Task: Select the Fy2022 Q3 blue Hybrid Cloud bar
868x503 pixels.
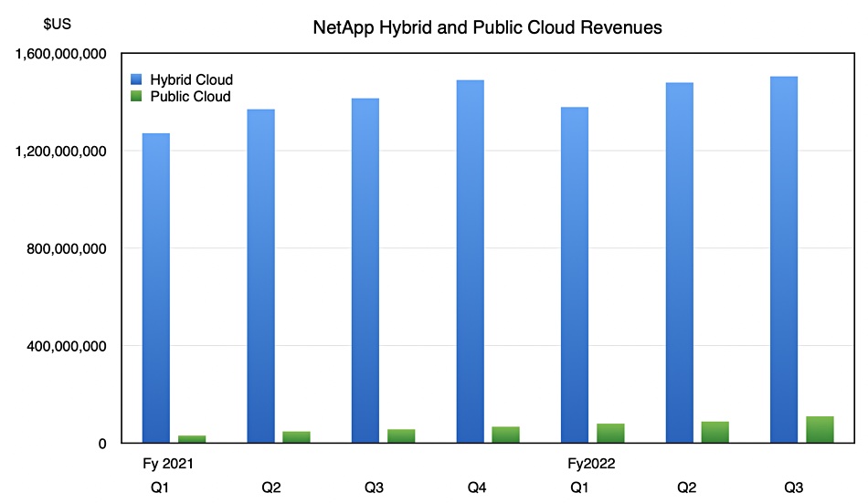Action: [x=784, y=259]
